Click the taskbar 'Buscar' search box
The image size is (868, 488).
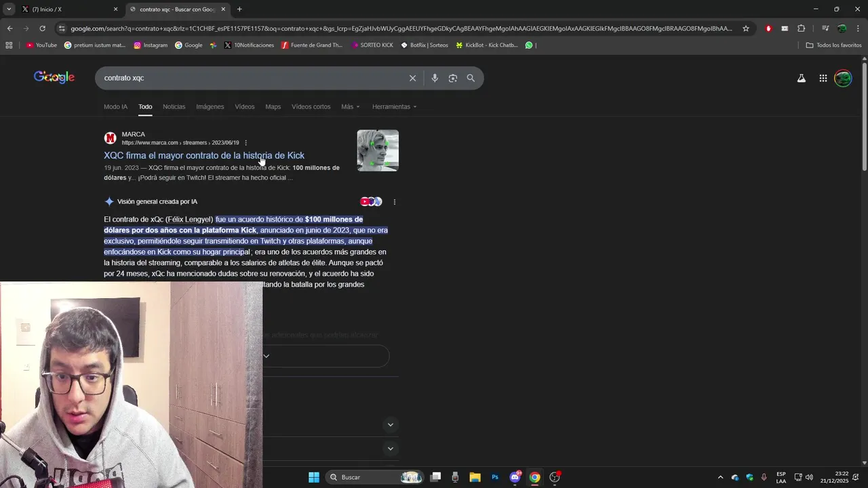pyautogui.click(x=374, y=477)
